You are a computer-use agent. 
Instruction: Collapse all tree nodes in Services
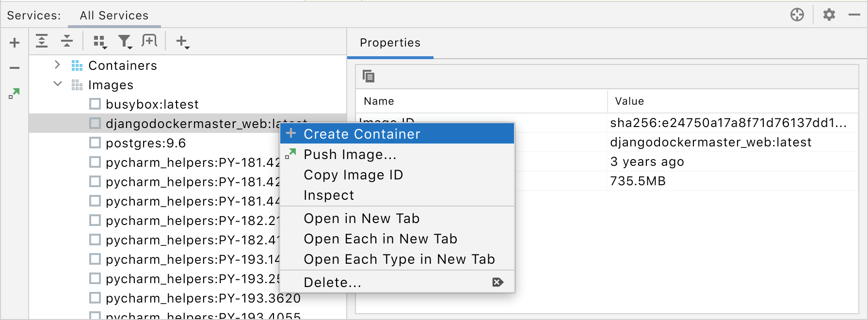[x=66, y=41]
